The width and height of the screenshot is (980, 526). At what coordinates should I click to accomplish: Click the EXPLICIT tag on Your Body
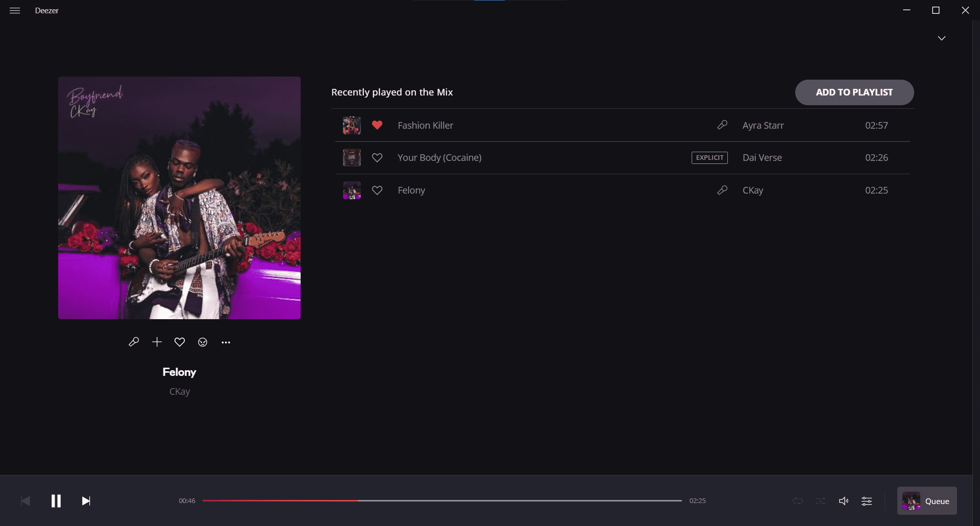click(x=709, y=158)
